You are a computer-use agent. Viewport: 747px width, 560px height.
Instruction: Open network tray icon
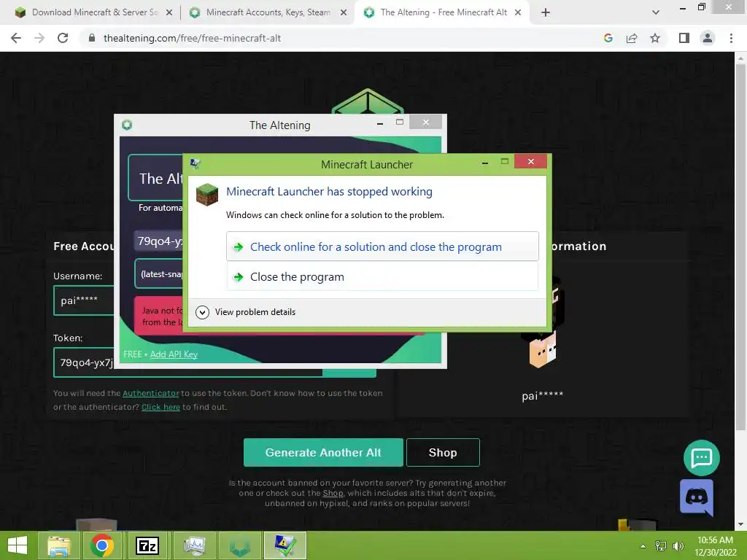pos(660,546)
